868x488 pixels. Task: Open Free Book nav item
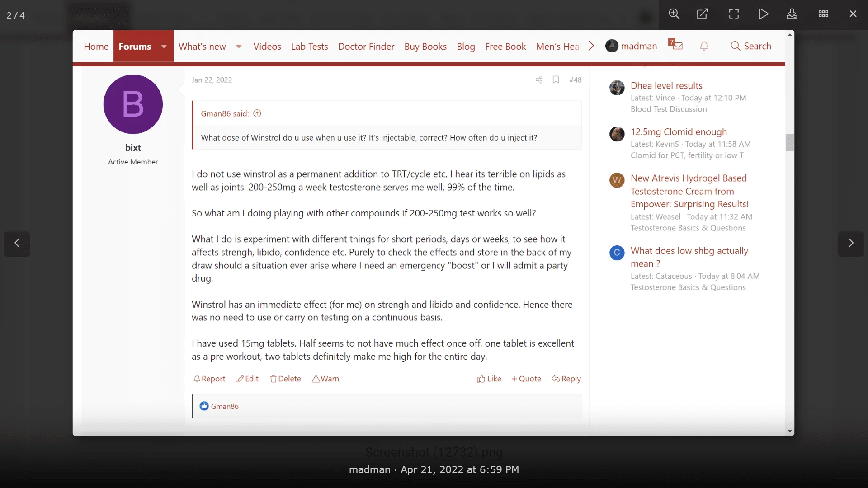tap(505, 46)
